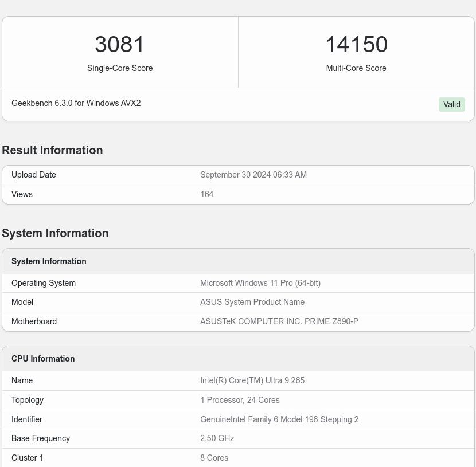Click the CPU Information table header

(238, 359)
